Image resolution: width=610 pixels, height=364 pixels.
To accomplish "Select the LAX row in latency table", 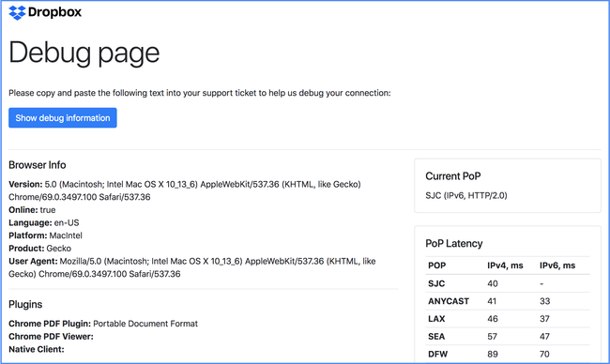I will pyautogui.click(x=508, y=319).
